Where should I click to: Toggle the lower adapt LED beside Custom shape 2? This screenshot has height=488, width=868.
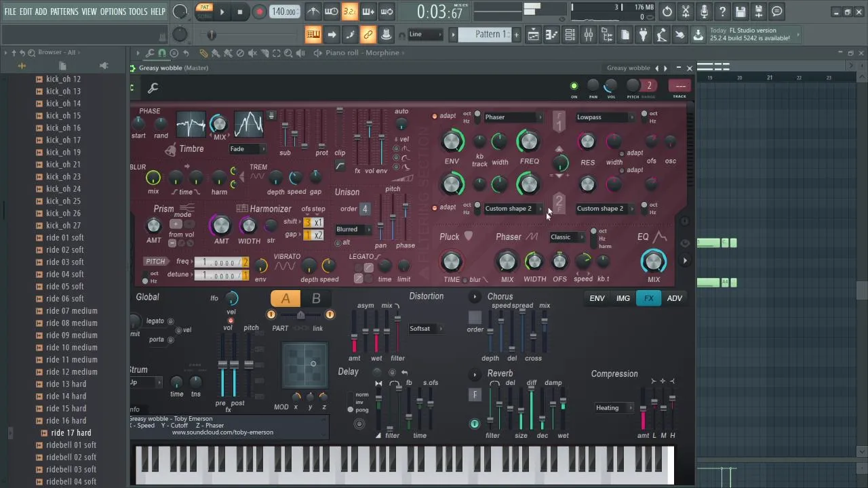click(435, 207)
